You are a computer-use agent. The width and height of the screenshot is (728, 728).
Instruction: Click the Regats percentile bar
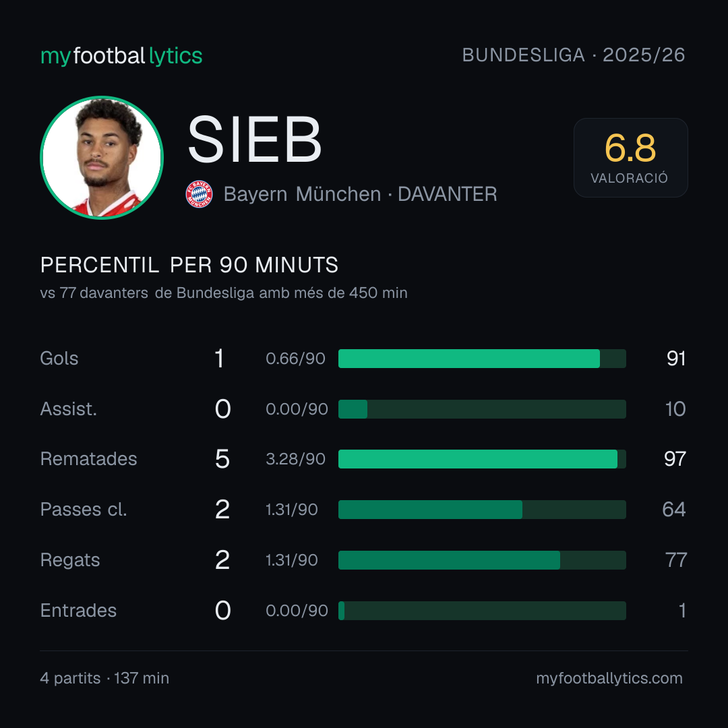pos(482,560)
